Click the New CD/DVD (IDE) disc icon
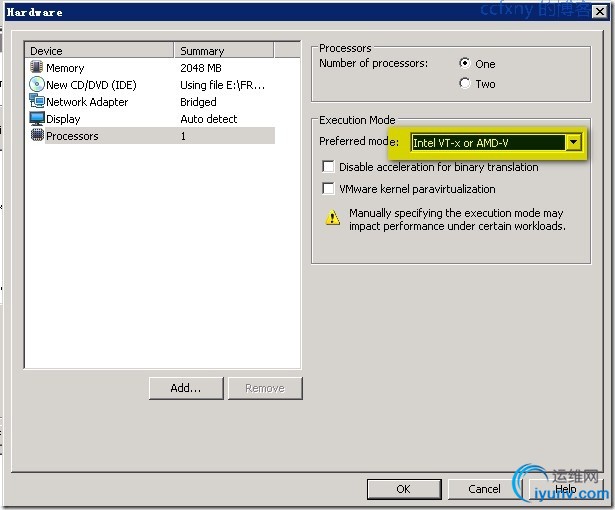The height and width of the screenshot is (510, 615). 37,84
